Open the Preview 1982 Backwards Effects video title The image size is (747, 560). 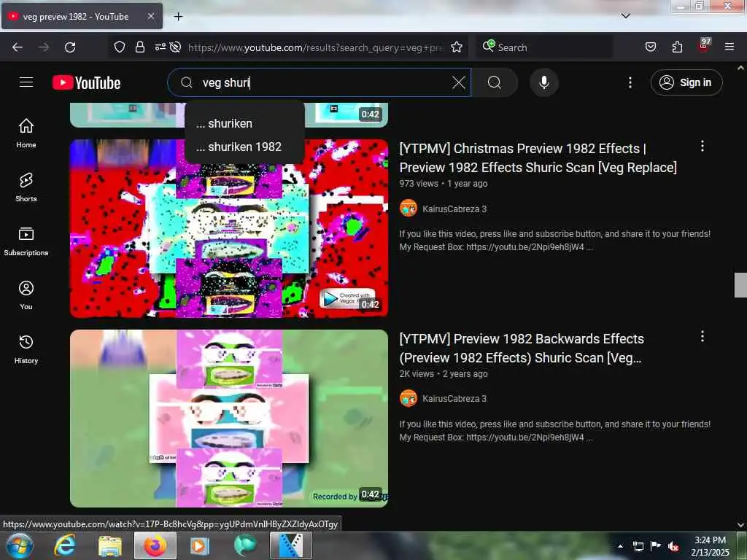522,349
